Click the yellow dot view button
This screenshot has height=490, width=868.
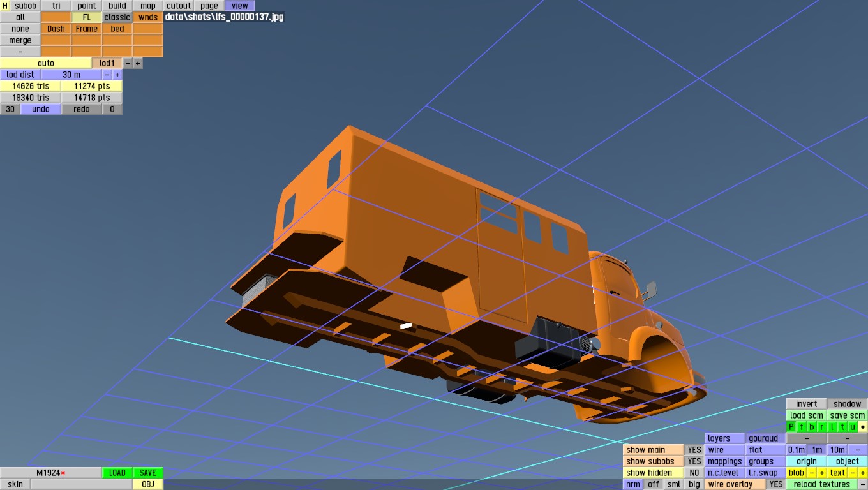click(863, 427)
